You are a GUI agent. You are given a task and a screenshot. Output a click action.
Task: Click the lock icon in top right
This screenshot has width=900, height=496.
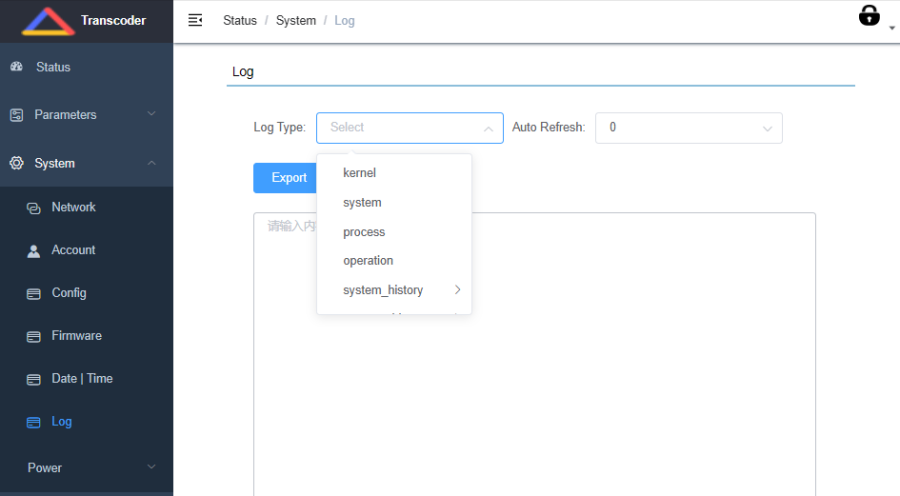[x=869, y=16]
